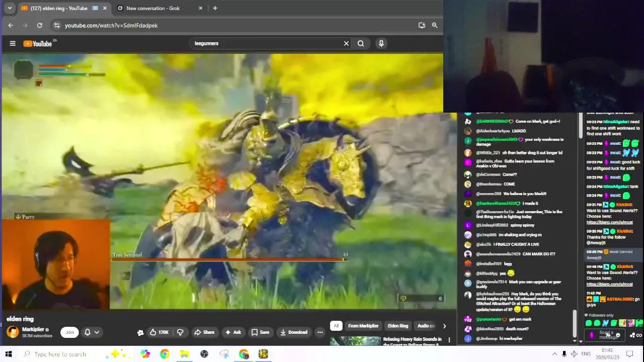Open the Markiplier channel name link
Screen dimensions: 644x362
pyautogui.click(x=33, y=329)
